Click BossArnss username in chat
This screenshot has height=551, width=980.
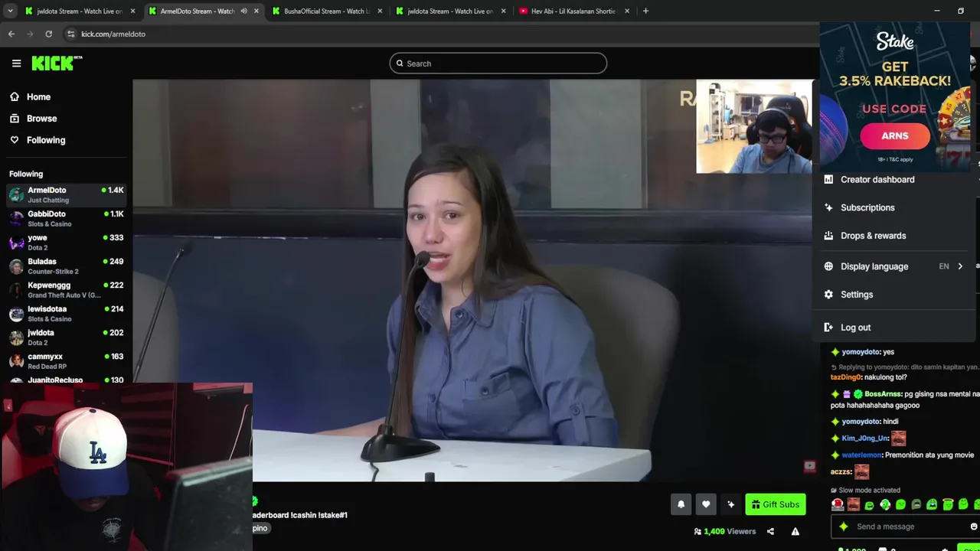[x=883, y=394]
